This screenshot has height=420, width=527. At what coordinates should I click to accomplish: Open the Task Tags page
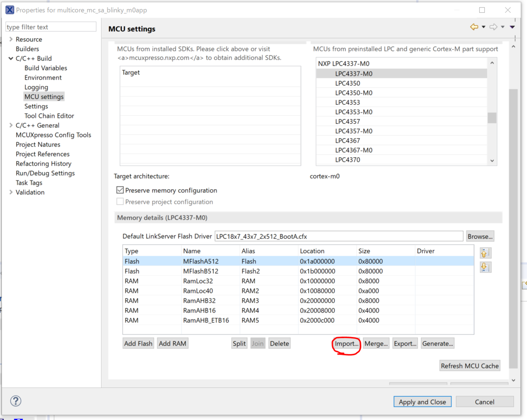(x=29, y=183)
